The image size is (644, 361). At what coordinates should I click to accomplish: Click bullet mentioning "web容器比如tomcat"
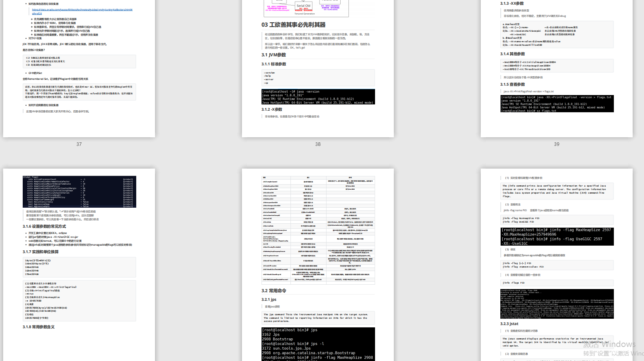55,241
